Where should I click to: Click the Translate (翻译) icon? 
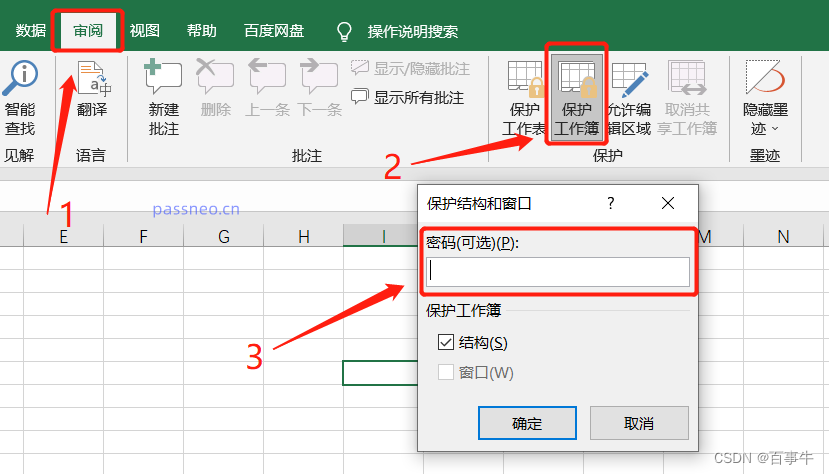pyautogui.click(x=93, y=79)
